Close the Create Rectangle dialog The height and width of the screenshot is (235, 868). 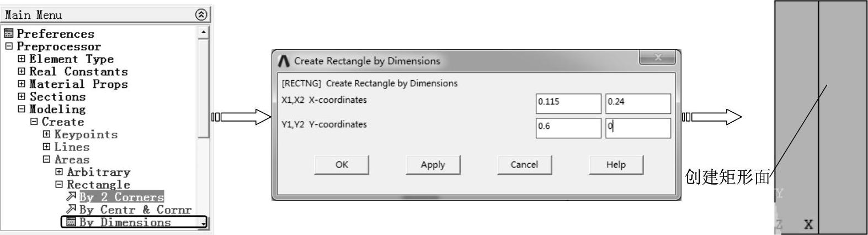coord(657,58)
